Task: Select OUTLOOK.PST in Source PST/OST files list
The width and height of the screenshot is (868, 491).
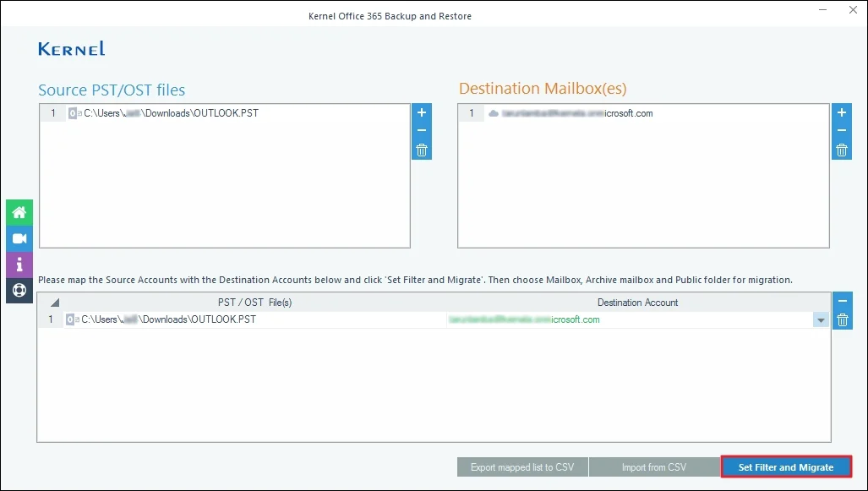Action: click(224, 113)
